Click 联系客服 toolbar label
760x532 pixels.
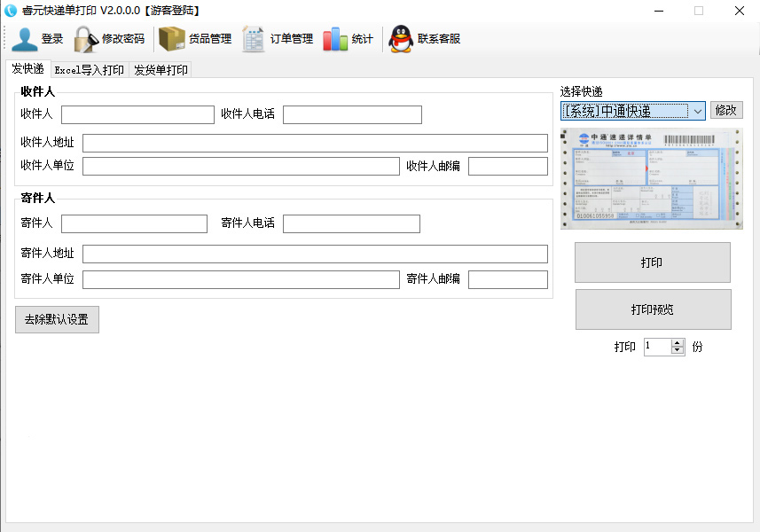[x=439, y=39]
